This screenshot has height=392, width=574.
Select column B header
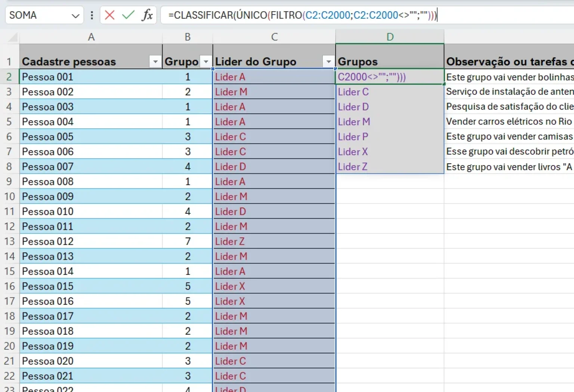pos(188,37)
